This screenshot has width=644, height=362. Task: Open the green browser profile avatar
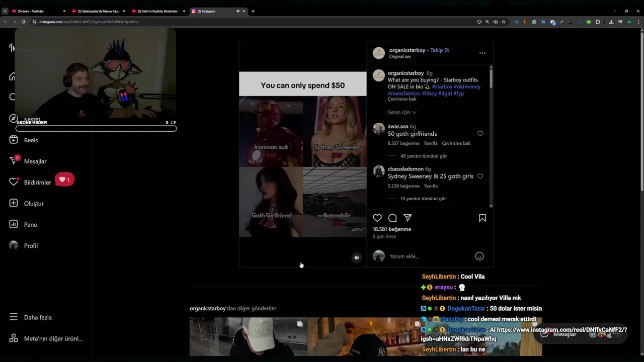629,22
